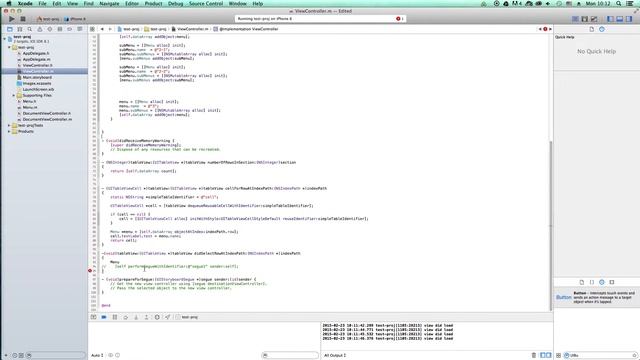The height and width of the screenshot is (360, 640).
Task: Show the Quick Help inspector
Action: click(602, 29)
